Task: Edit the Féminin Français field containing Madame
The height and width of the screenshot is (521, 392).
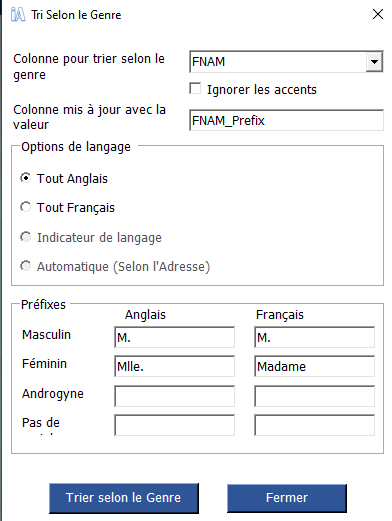Action: tap(314, 366)
